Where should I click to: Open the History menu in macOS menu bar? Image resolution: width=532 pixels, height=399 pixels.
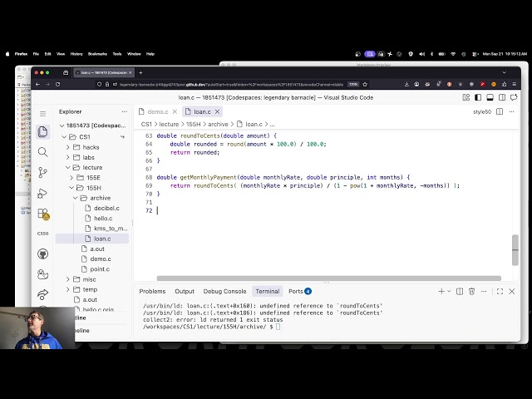(x=76, y=54)
